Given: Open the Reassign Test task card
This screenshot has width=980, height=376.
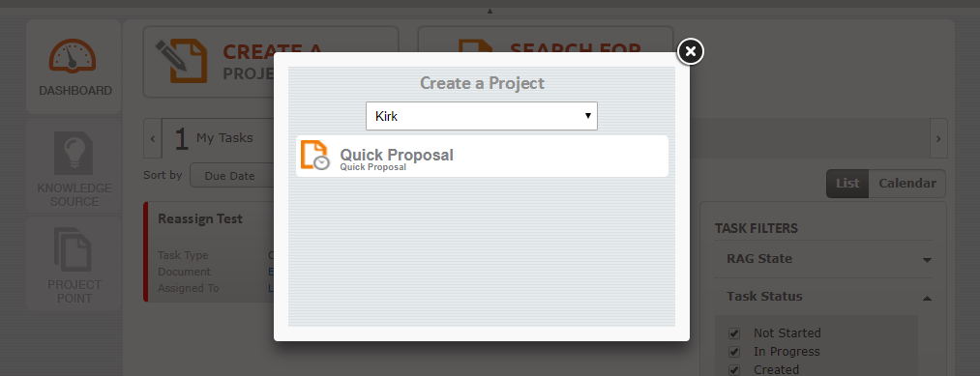Looking at the screenshot, I should coord(209,251).
